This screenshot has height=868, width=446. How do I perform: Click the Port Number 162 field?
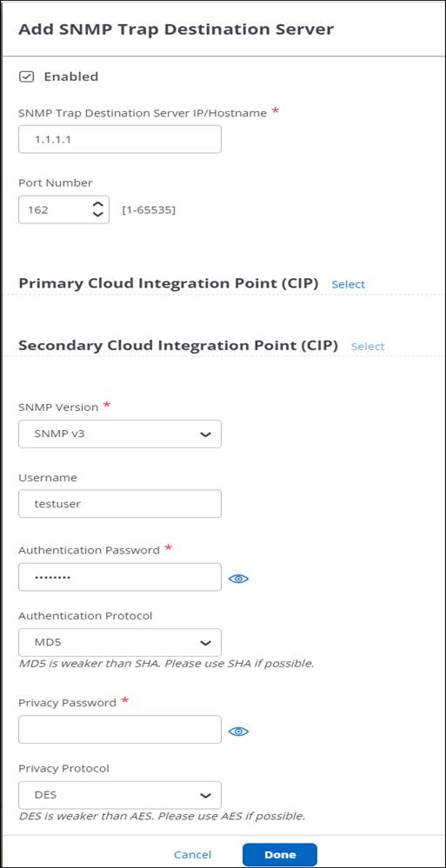click(63, 209)
